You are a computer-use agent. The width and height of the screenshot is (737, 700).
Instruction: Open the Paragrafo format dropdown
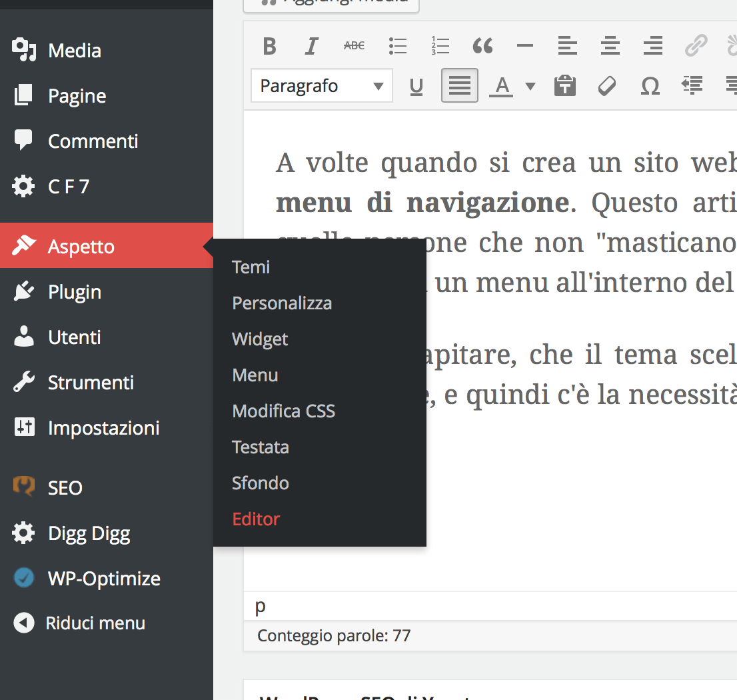(x=322, y=86)
